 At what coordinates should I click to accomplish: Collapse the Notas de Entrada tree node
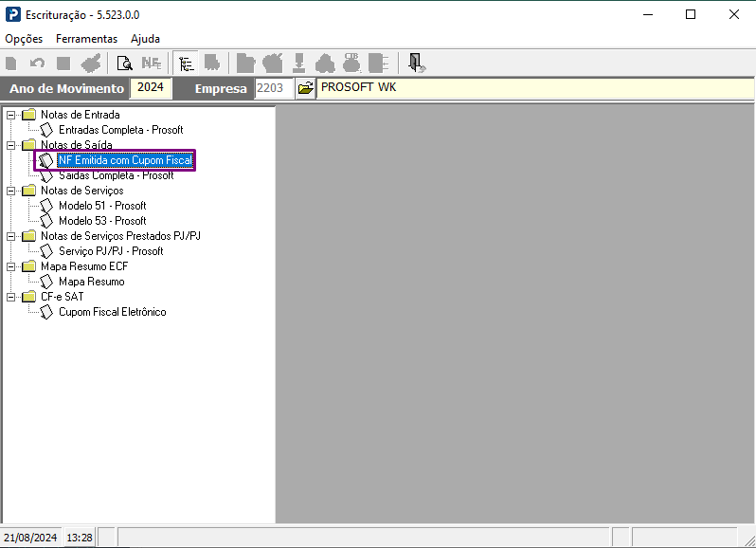(x=10, y=115)
